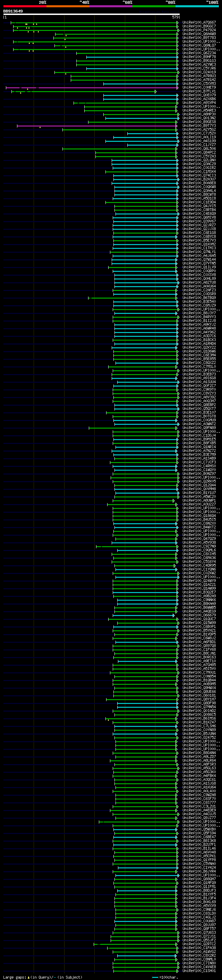The height and width of the screenshot is (980, 222).
Task: Select hit label UniRef100_A8FSR3
Action: tap(199, 764)
